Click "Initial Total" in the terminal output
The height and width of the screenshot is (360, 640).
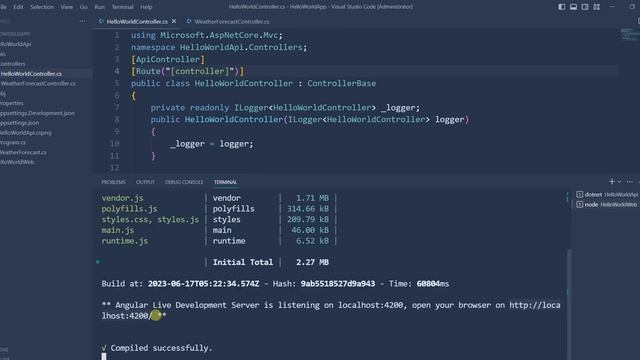[242, 262]
